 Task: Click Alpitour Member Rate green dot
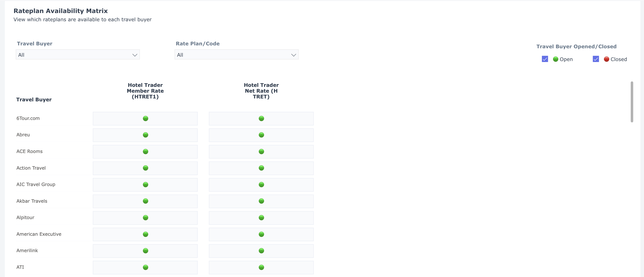pyautogui.click(x=146, y=217)
